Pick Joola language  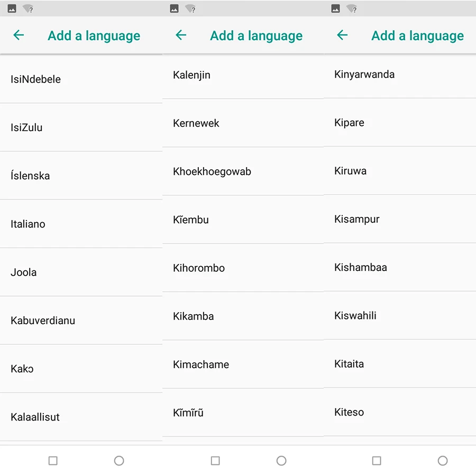click(x=81, y=272)
